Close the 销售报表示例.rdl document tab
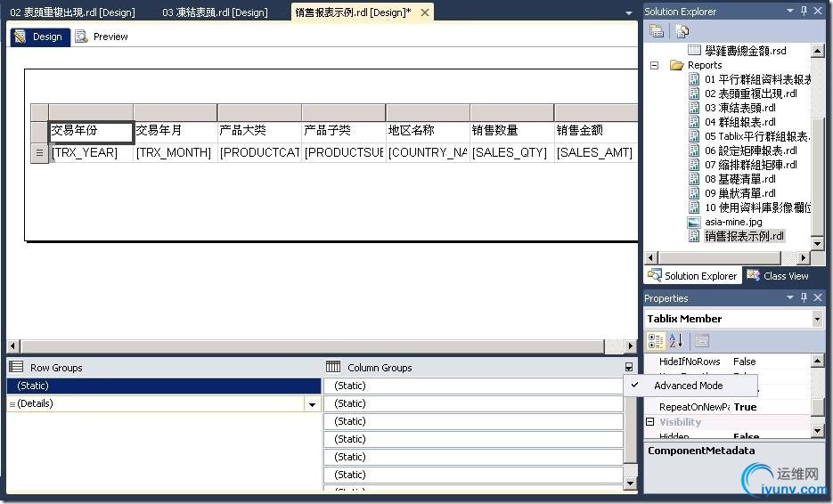The width and height of the screenshot is (833, 504). coord(424,12)
